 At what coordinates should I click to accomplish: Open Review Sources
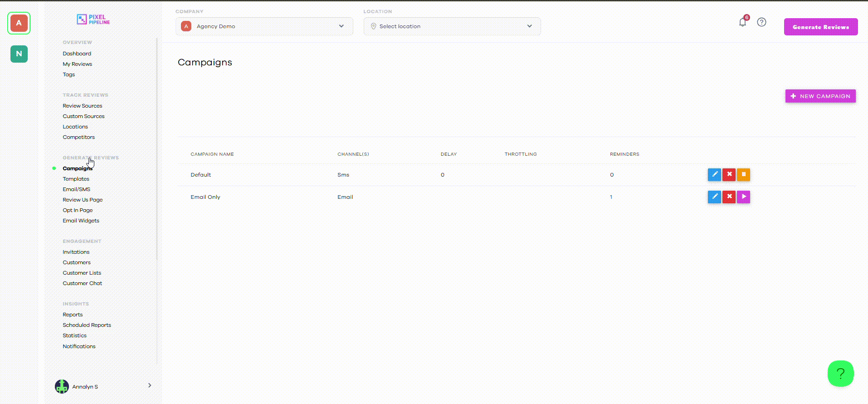click(x=83, y=106)
